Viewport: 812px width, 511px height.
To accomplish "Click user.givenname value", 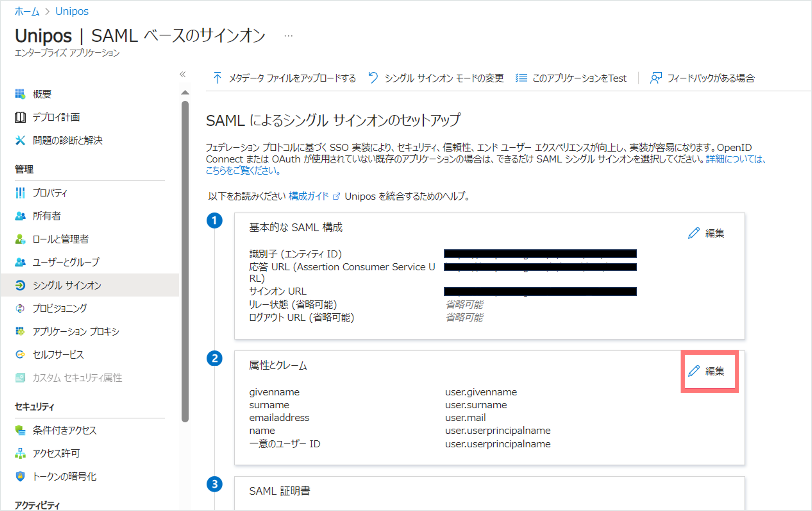I will (481, 392).
